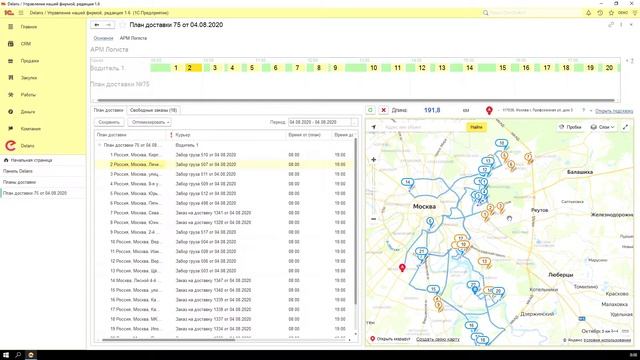Select timeline stop 2 highlighted block
The image size is (640, 360).
(193, 68)
